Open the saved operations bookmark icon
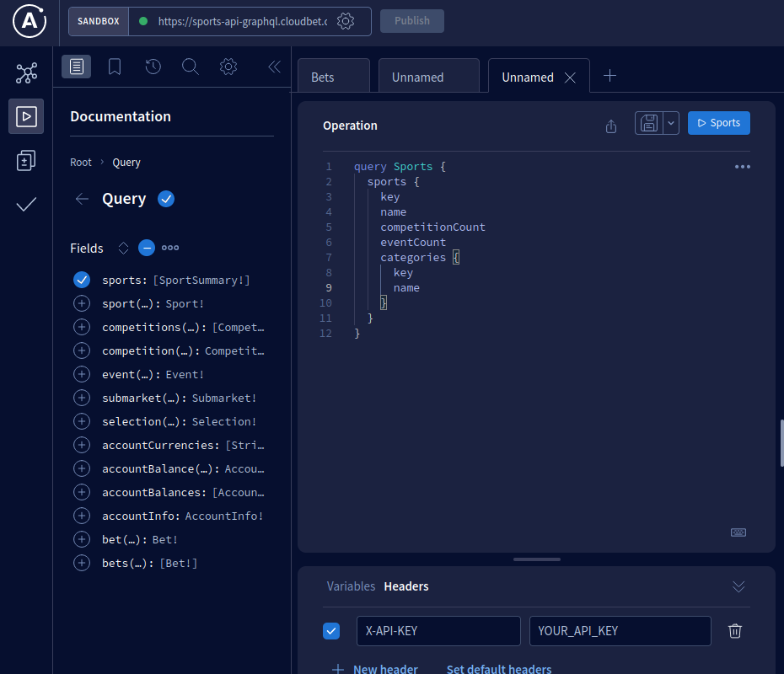 [115, 67]
